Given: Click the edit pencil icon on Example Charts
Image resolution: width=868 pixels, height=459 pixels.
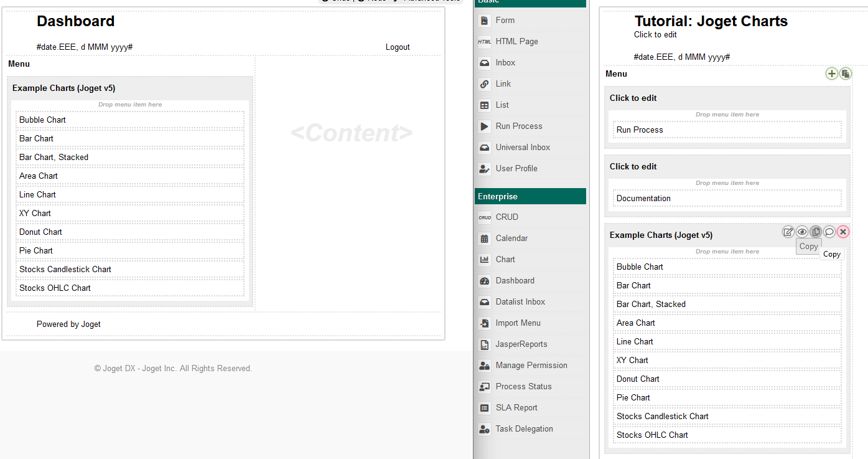Looking at the screenshot, I should point(788,232).
